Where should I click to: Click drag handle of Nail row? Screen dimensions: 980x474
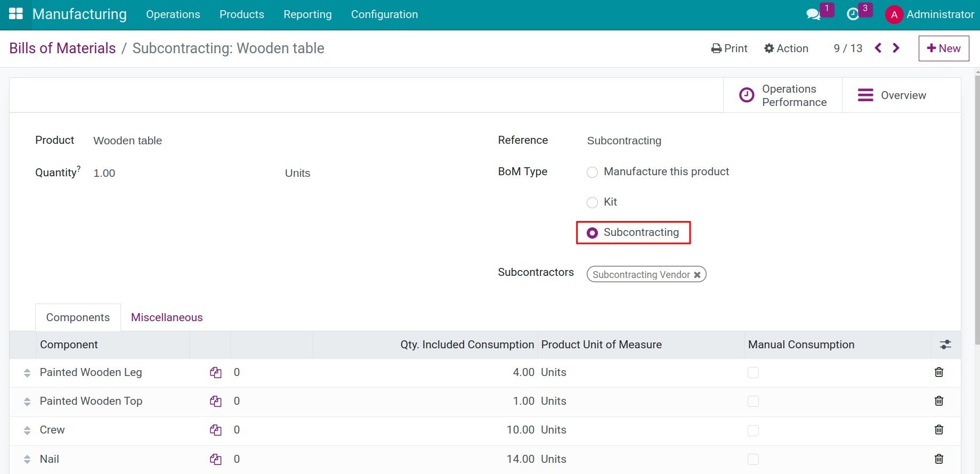27,459
